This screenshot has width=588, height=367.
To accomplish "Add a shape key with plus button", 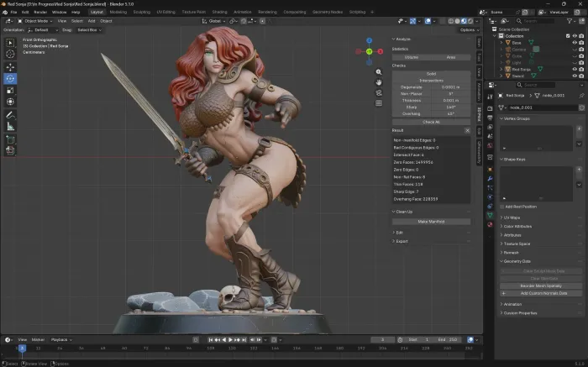I will pos(579,170).
